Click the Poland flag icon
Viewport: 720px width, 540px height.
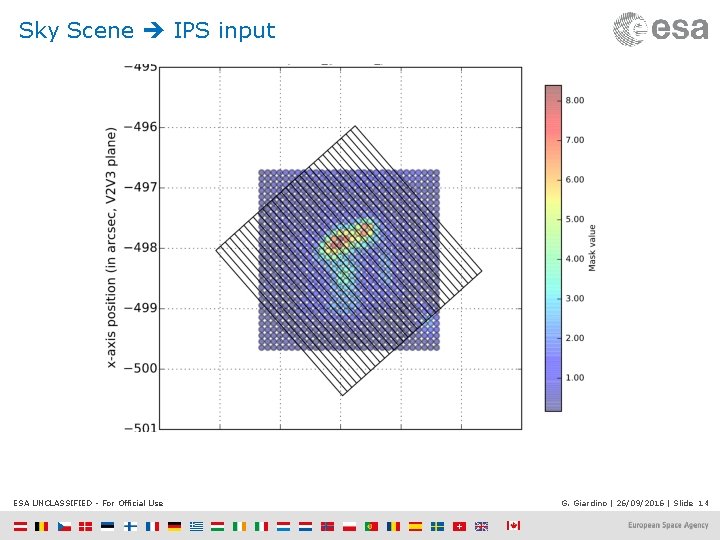point(349,526)
